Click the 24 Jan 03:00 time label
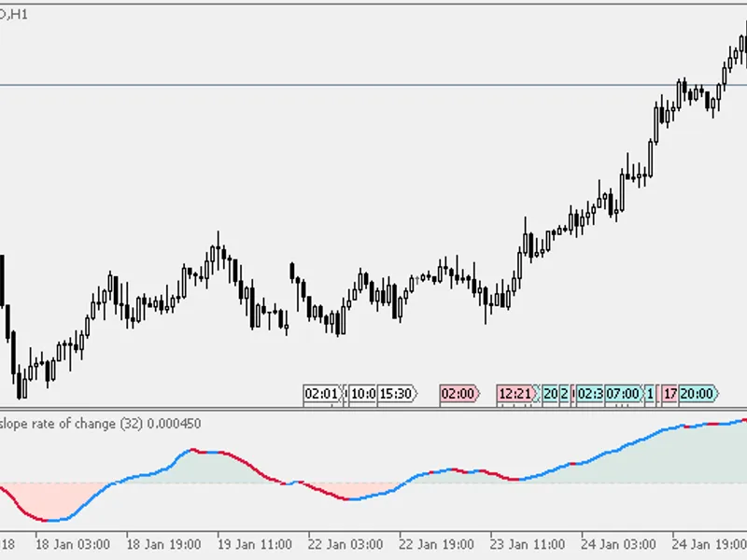The height and width of the screenshot is (560, 747). tap(618, 544)
